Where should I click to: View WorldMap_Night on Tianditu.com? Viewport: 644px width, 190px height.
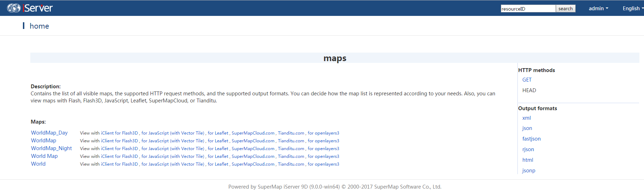[x=291, y=149]
